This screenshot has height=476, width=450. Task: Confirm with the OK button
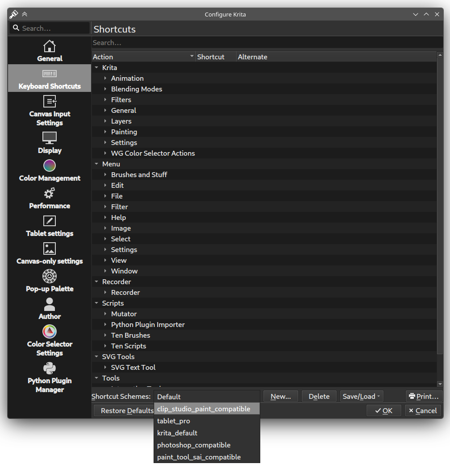click(x=384, y=411)
